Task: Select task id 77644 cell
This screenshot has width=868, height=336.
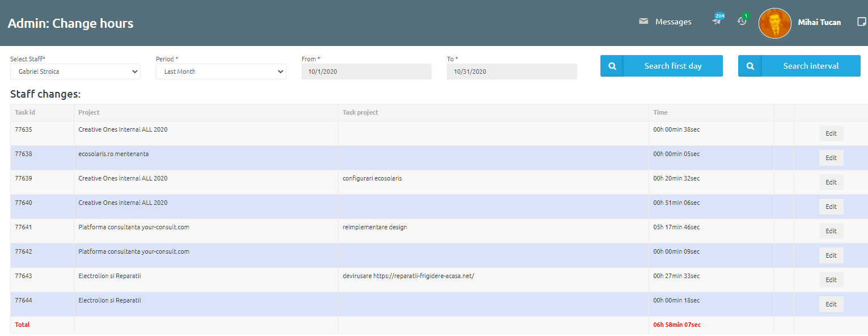Action: point(42,304)
